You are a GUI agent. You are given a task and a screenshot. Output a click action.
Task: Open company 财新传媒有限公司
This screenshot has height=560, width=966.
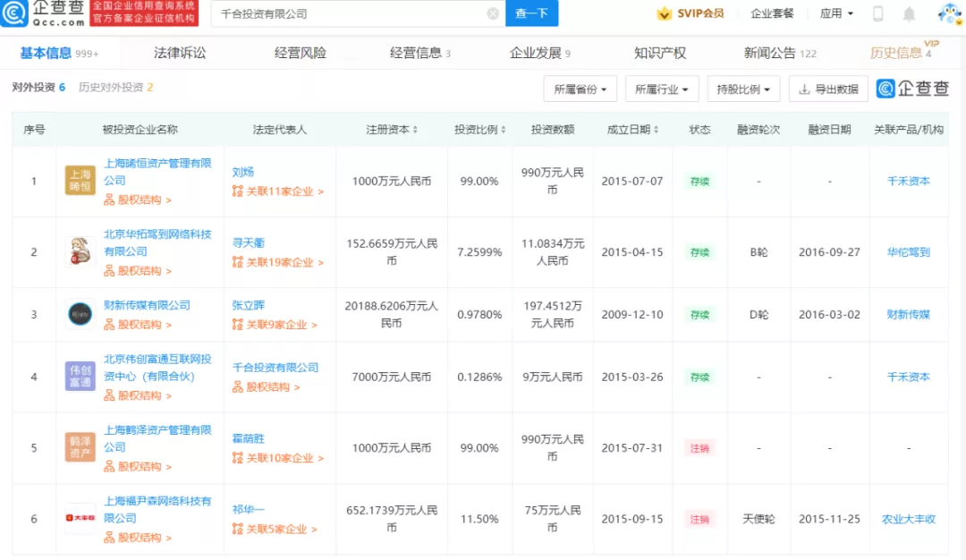pyautogui.click(x=147, y=305)
